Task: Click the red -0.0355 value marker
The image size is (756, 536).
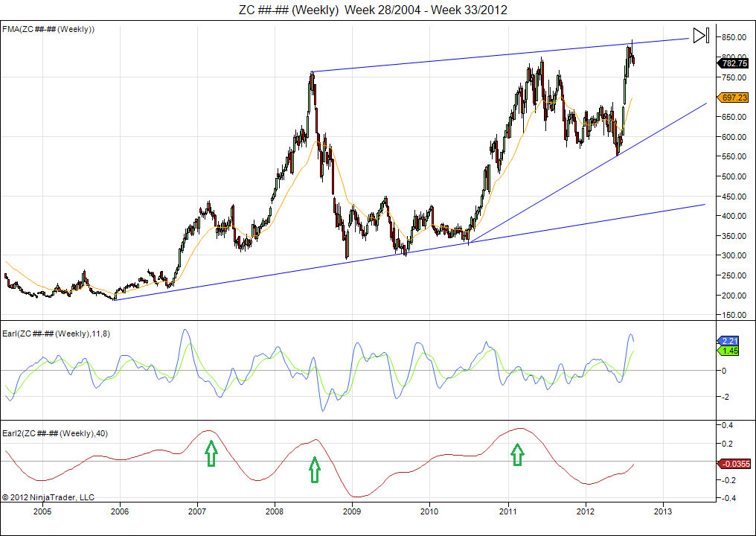Action: [x=734, y=464]
